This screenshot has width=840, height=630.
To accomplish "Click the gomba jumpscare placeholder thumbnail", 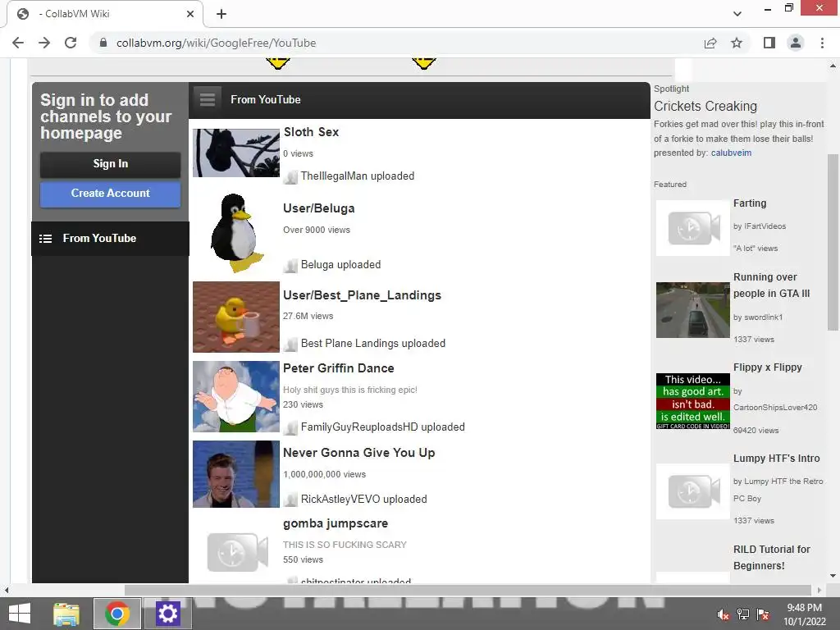I will [237, 552].
